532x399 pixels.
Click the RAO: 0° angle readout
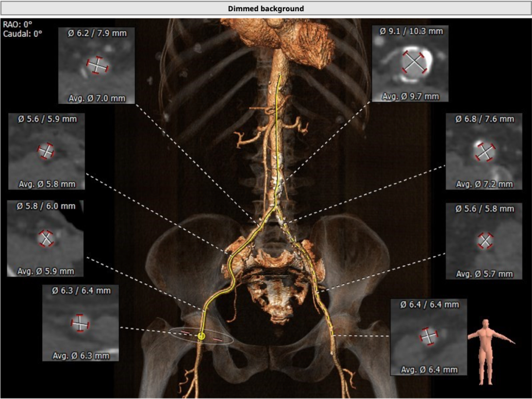(x=18, y=25)
